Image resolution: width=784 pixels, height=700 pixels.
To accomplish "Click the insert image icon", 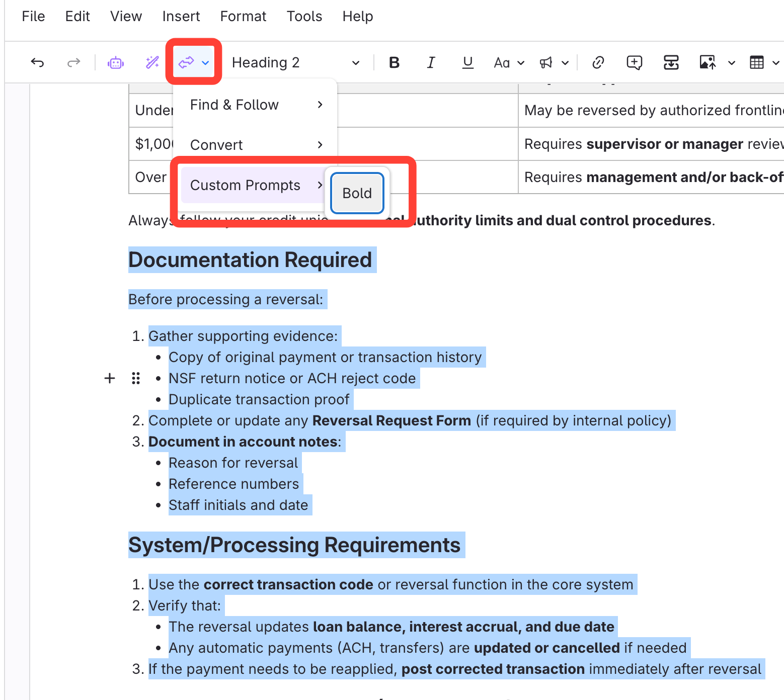I will [x=708, y=62].
